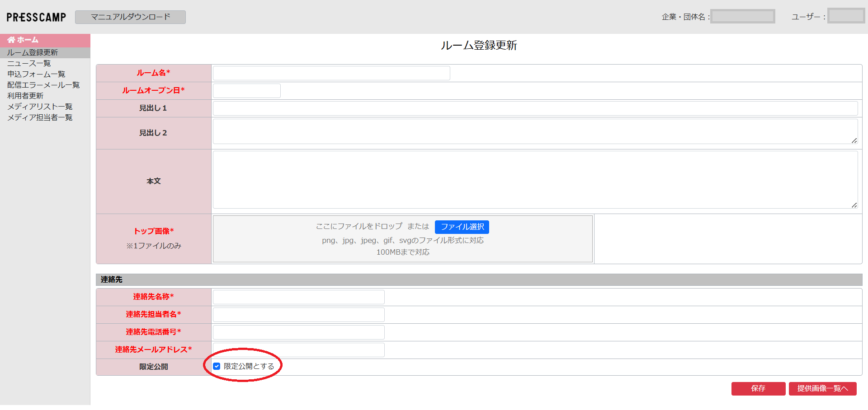868x410 pixels.
Task: Select ニュース一覧 in sidebar menu
Action: pos(29,63)
